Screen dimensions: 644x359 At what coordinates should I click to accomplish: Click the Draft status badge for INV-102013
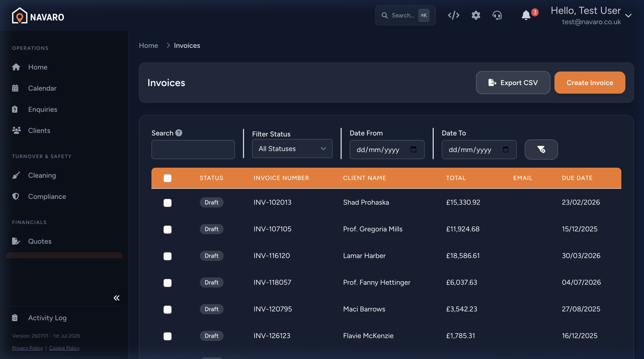[x=212, y=202]
